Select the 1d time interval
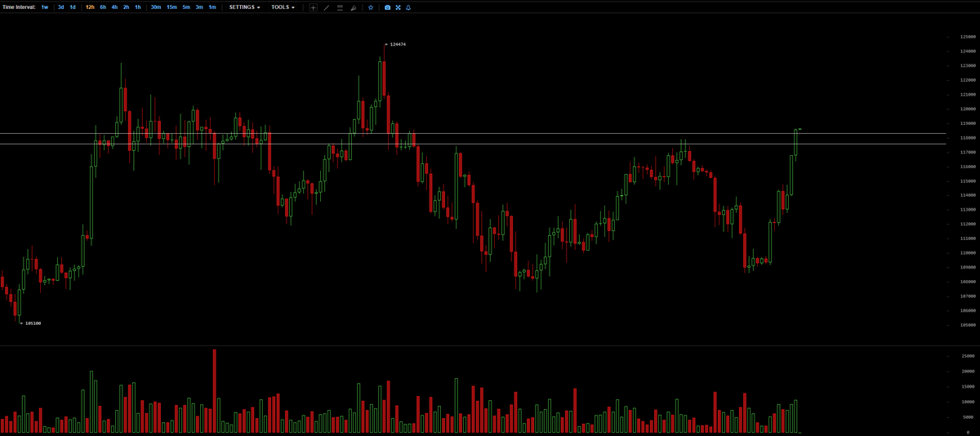Viewport: 980px width, 436px height. pos(72,7)
